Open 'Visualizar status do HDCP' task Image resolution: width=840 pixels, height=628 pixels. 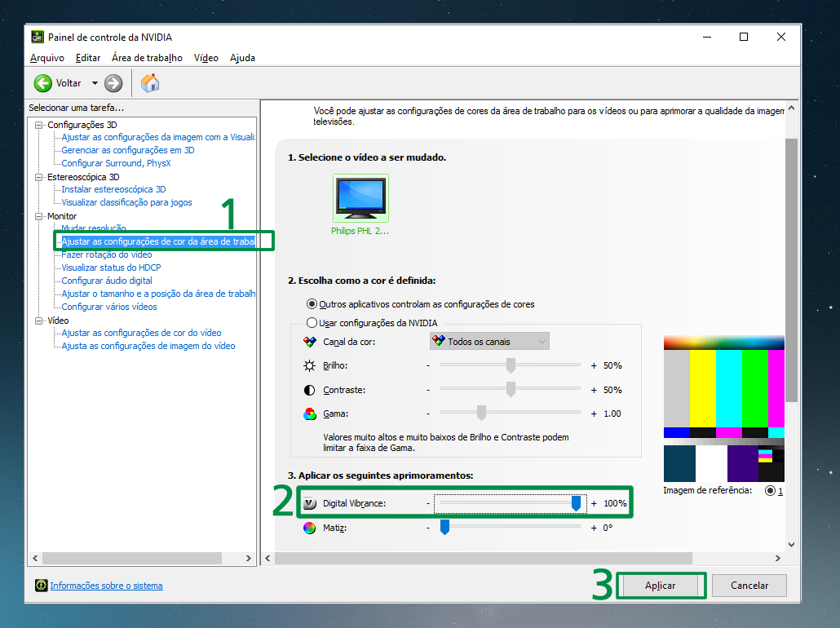coord(111,268)
